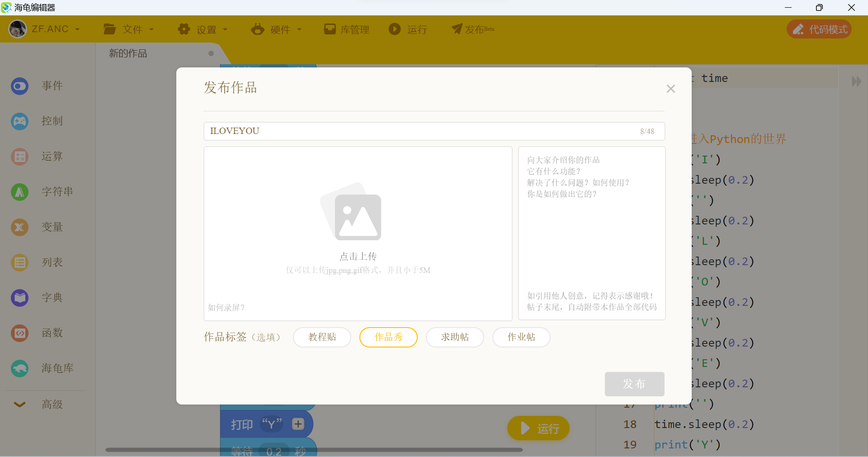Image resolution: width=868 pixels, height=457 pixels.
Task: Open the 变量 variables category icon
Action: pyautogui.click(x=19, y=227)
